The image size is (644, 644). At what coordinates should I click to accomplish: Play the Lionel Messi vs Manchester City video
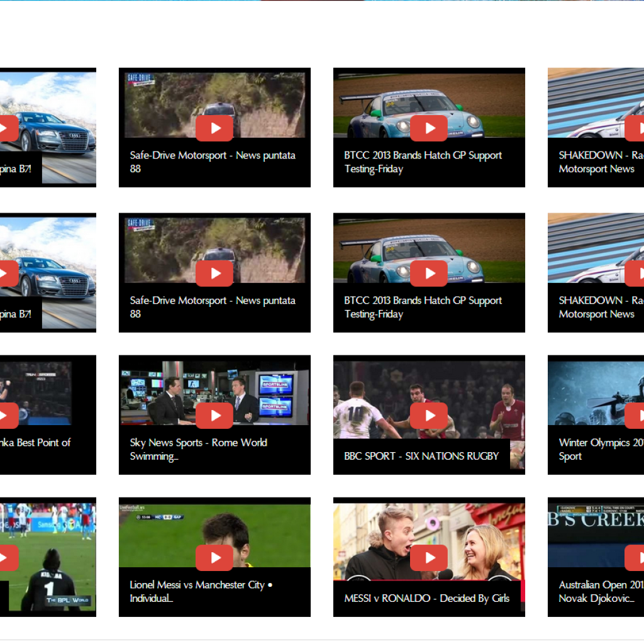pyautogui.click(x=214, y=558)
